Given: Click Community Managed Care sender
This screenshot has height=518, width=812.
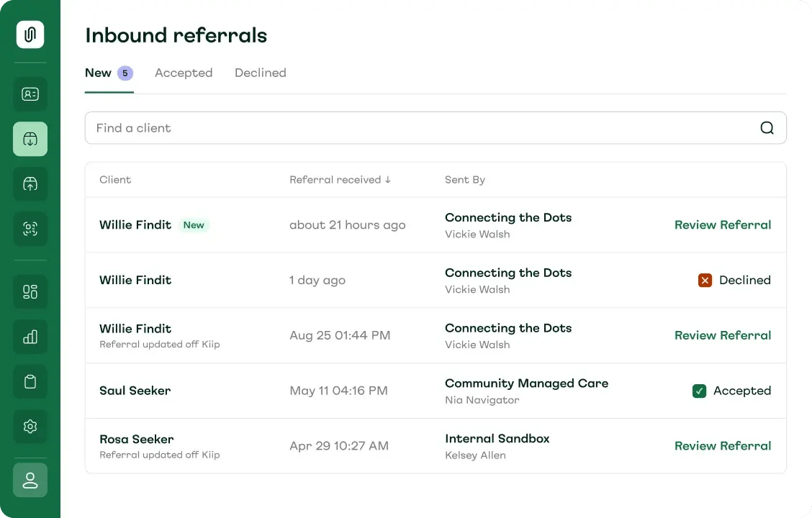Looking at the screenshot, I should click(x=527, y=383).
